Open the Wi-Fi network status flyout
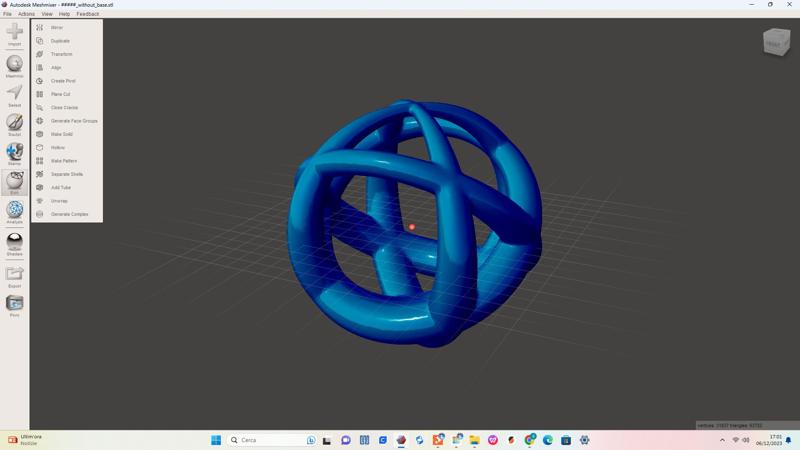The width and height of the screenshot is (800, 450). [x=736, y=440]
